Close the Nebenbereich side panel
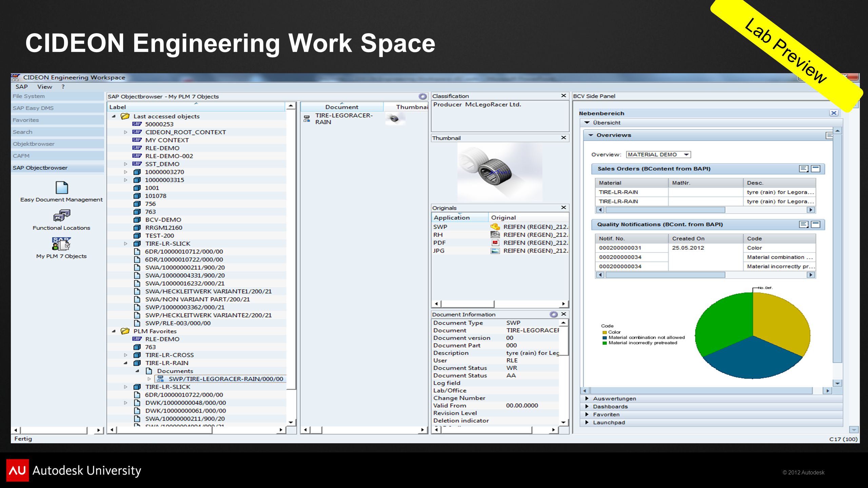 834,113
